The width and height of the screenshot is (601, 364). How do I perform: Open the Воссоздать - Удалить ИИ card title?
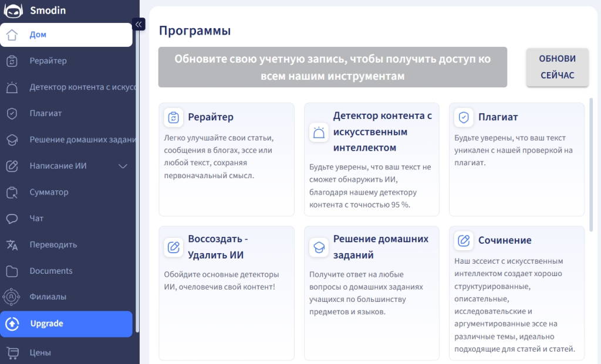218,247
